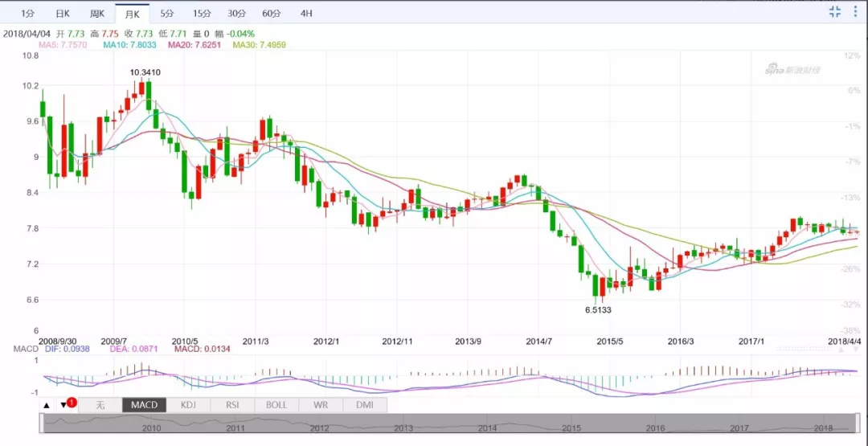Open the three-dot more options menu

858,11
